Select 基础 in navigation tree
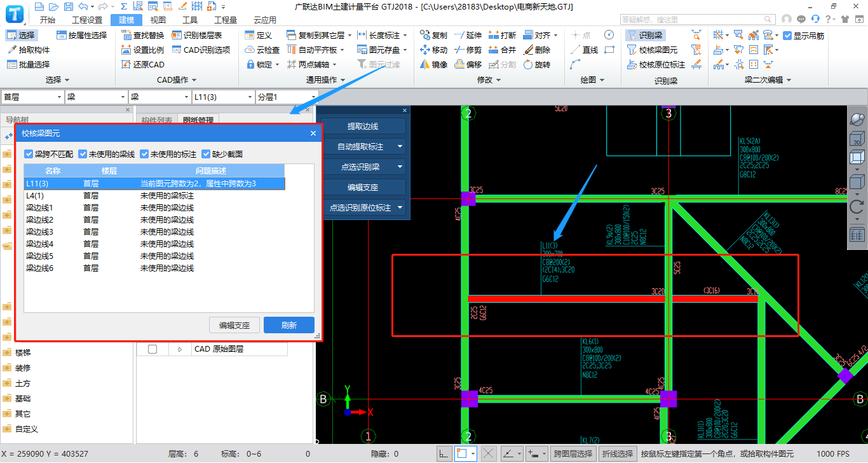This screenshot has width=868, height=463. (x=23, y=398)
